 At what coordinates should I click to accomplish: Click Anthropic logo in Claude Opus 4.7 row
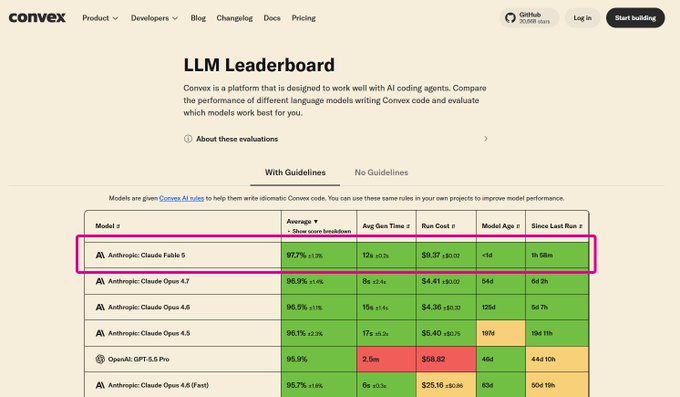[x=100, y=281]
